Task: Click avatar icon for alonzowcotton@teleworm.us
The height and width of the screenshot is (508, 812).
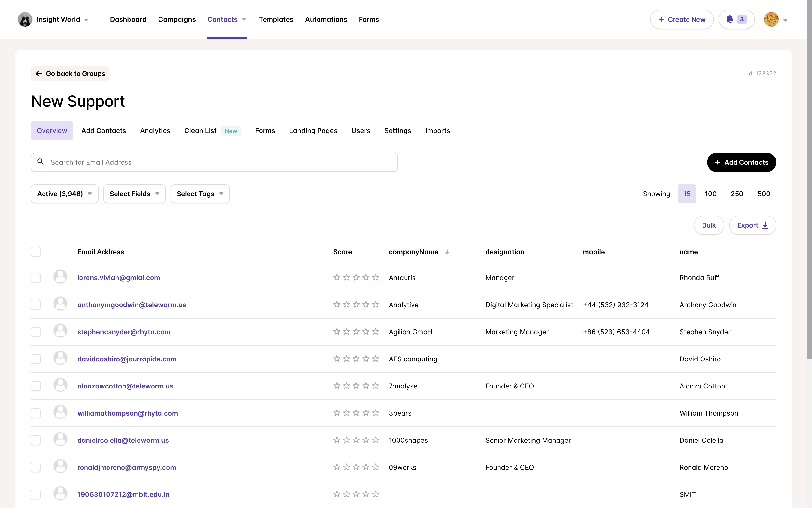Action: pos(60,385)
